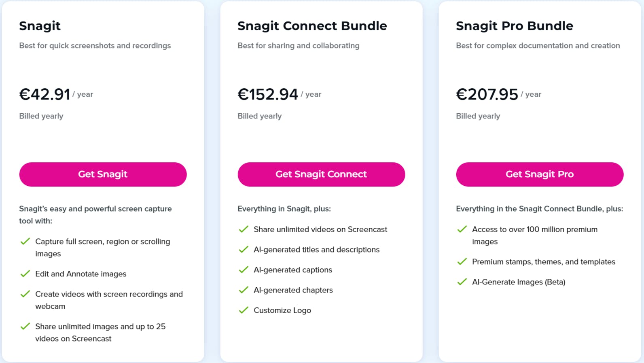
Task: Click the €152.94 yearly price
Action: (268, 94)
